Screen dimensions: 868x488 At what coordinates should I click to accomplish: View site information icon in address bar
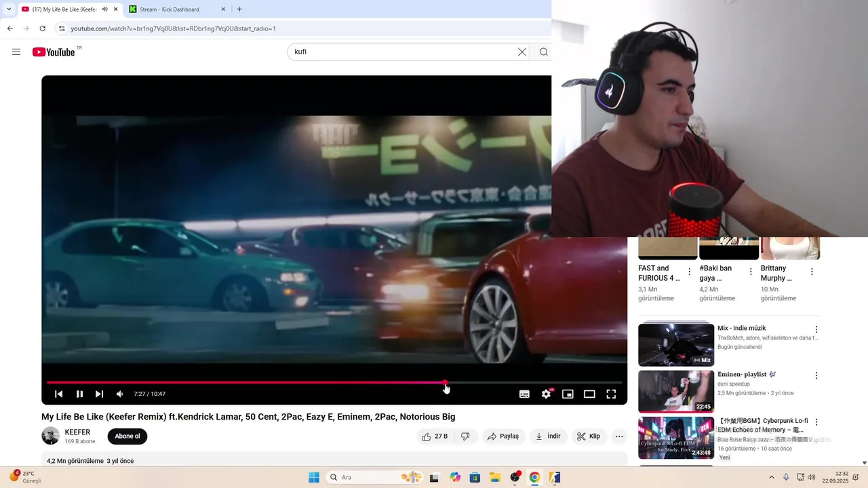pos(62,28)
